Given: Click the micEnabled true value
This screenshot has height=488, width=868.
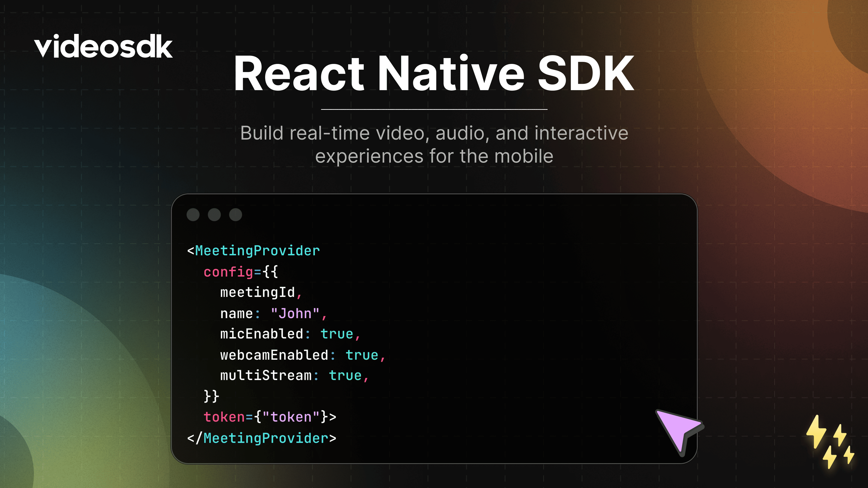Looking at the screenshot, I should 337,334.
